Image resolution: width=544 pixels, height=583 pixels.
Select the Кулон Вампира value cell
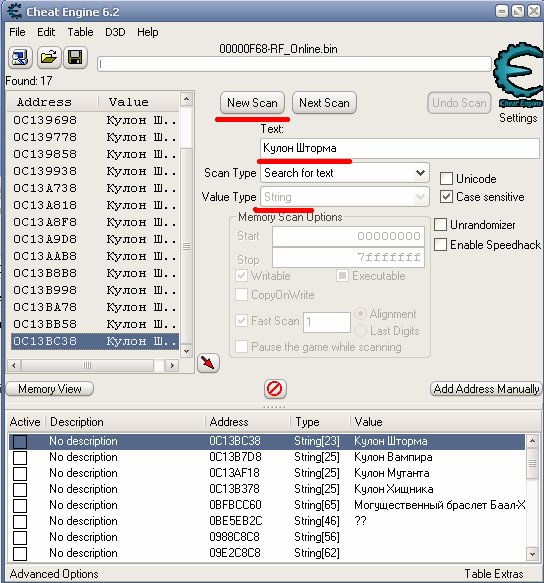click(393, 457)
